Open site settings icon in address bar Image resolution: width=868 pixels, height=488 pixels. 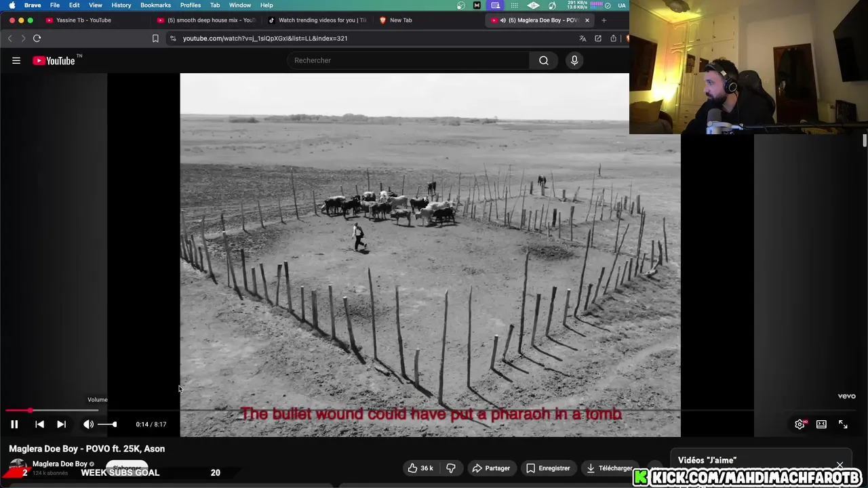[x=173, y=39]
